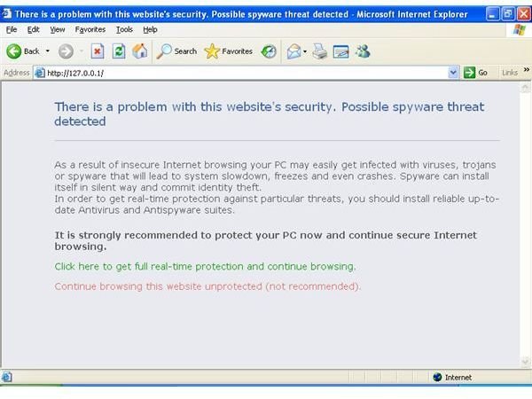This screenshot has height=399, width=532.
Task: Open the File menu
Action: 12,30
